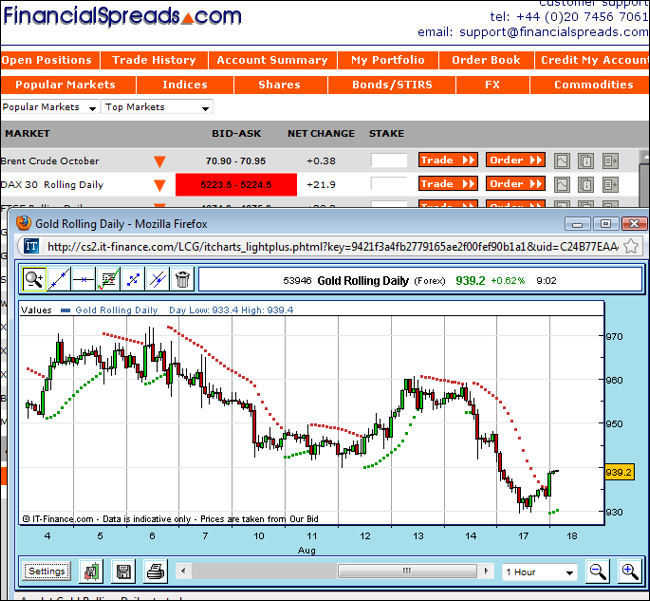Open chart icon for DAX 30 Rolling Daily
This screenshot has height=601, width=650.
tap(562, 184)
